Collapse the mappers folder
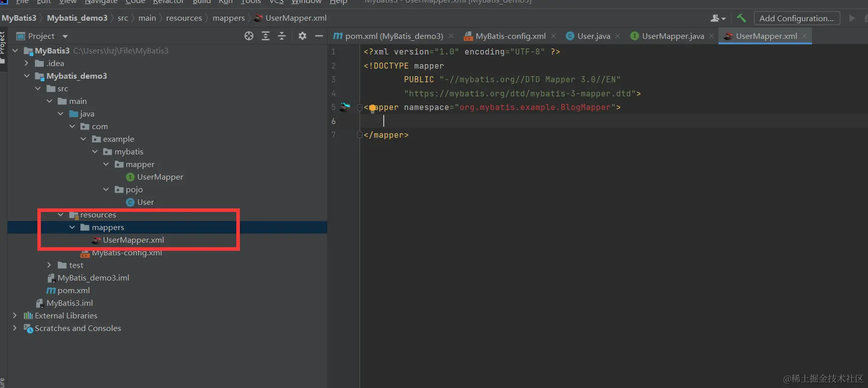Viewport: 868px width, 388px height. (x=72, y=227)
